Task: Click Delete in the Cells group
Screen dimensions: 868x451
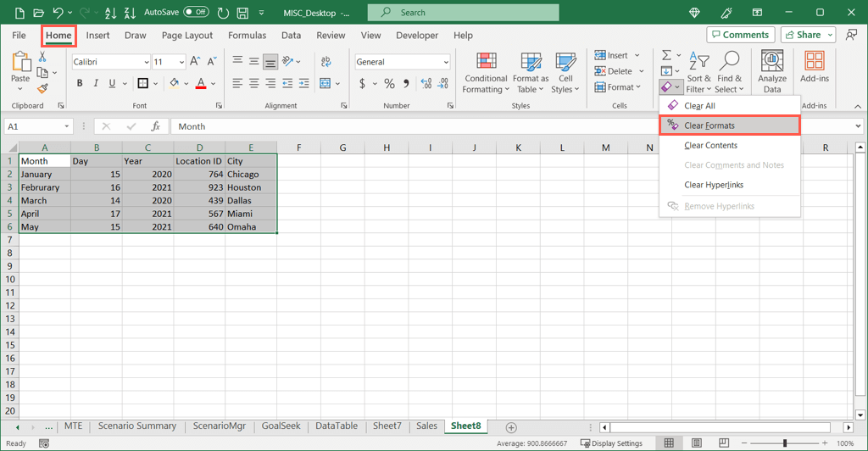Action: (x=614, y=71)
